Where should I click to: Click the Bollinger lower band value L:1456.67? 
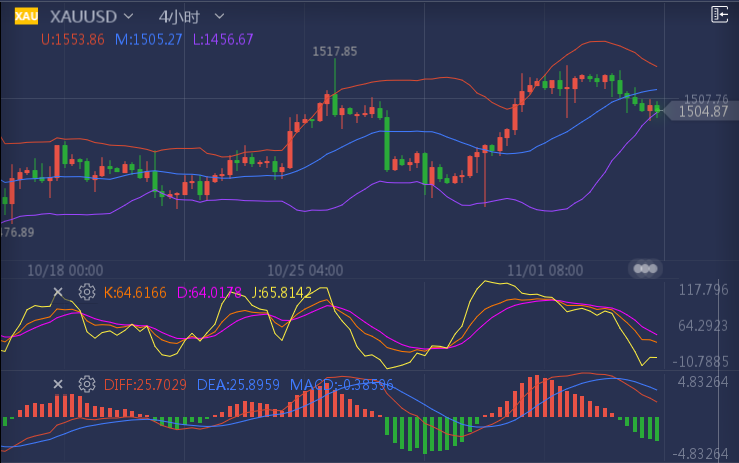tap(226, 39)
